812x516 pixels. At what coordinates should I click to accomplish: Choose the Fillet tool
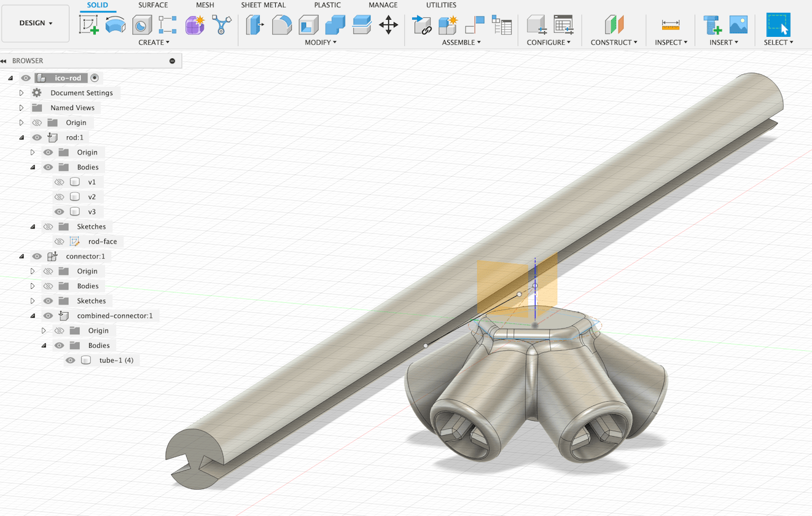[281, 25]
